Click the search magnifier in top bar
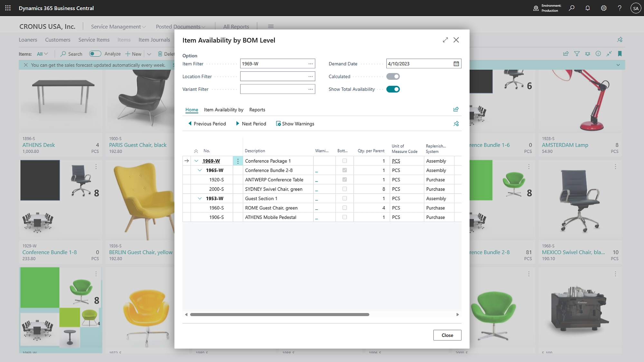This screenshot has height=362, width=644. (572, 8)
